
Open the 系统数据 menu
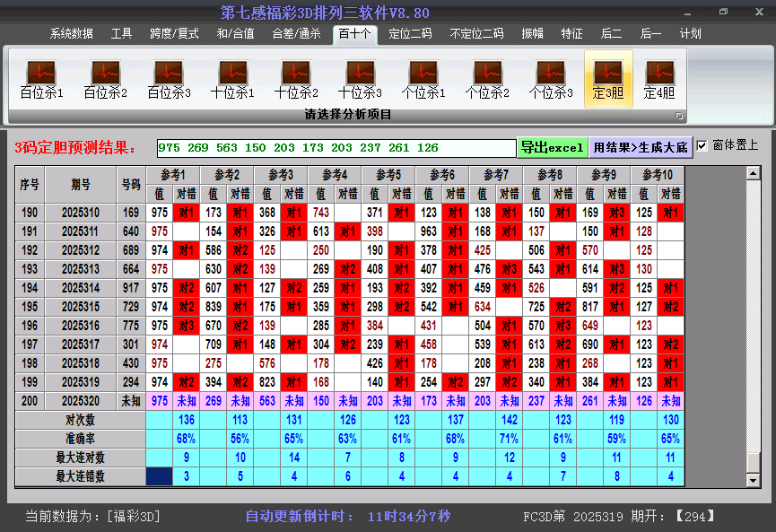click(x=71, y=34)
